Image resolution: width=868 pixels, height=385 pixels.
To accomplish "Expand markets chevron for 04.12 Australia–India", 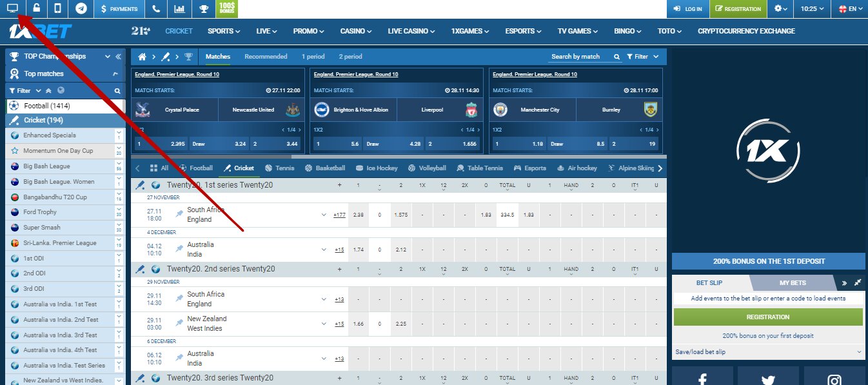I will (324, 250).
